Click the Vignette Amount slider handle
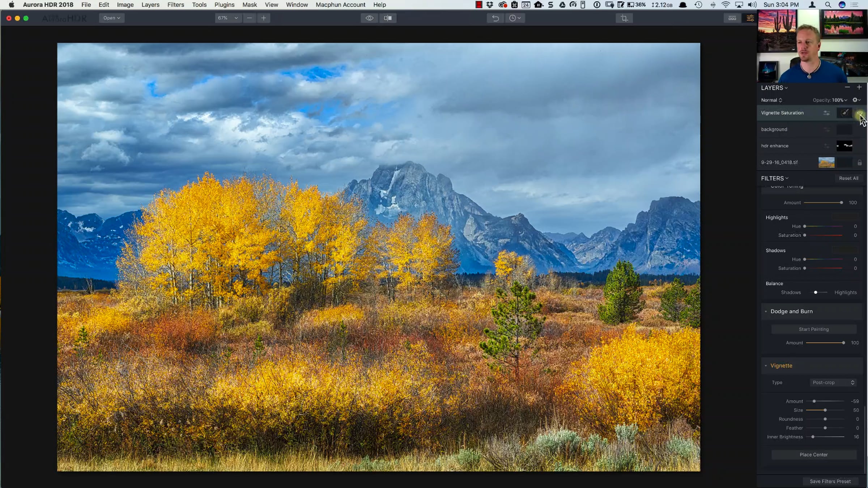868x488 pixels. [x=814, y=401]
